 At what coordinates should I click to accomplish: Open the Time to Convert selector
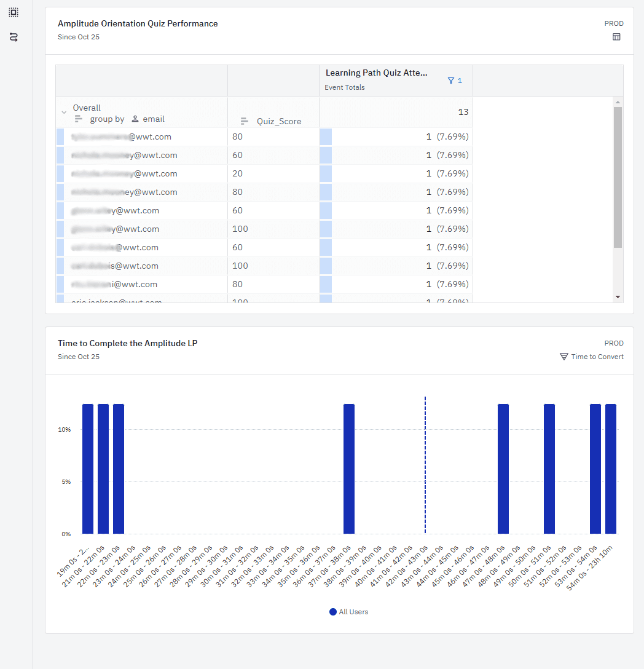pyautogui.click(x=597, y=357)
